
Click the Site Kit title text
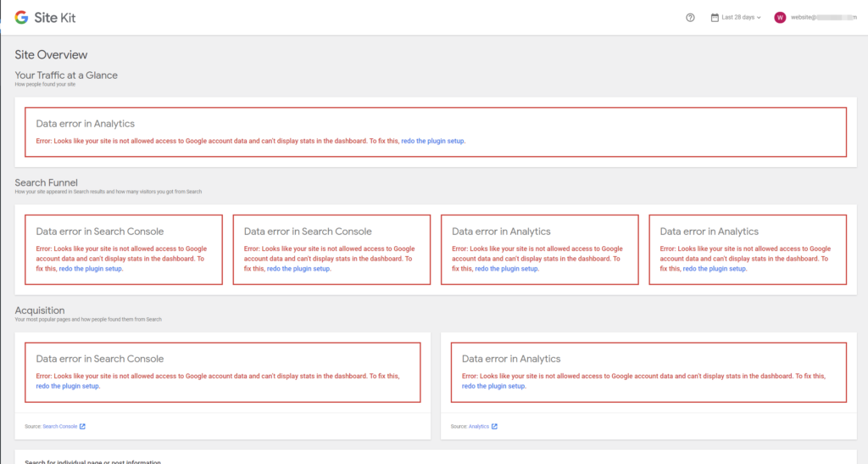(x=55, y=18)
